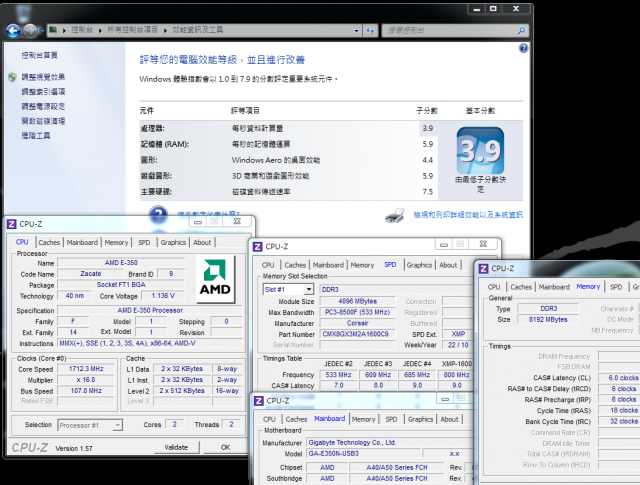640x485 pixels.
Task: Click the Z icon in Mainboard window title
Action: coord(259,401)
